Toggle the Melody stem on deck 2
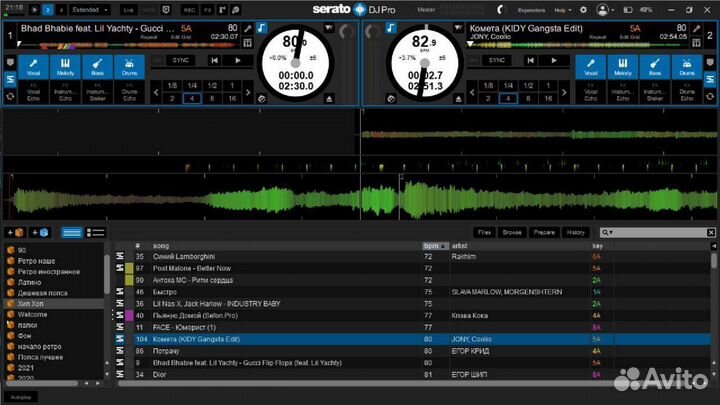Viewport: 720px width, 405px height. point(623,67)
